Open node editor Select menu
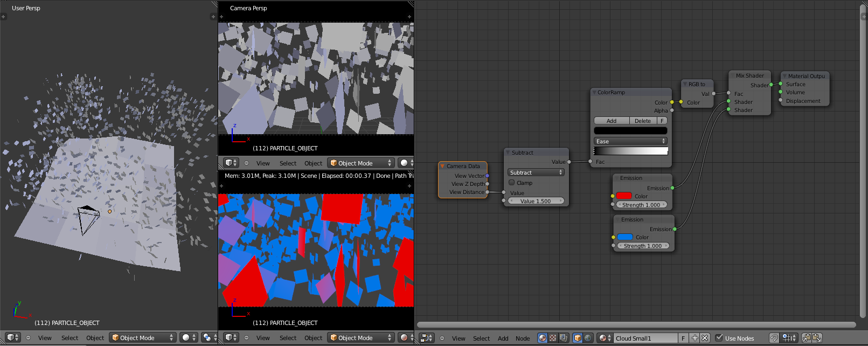 click(481, 338)
